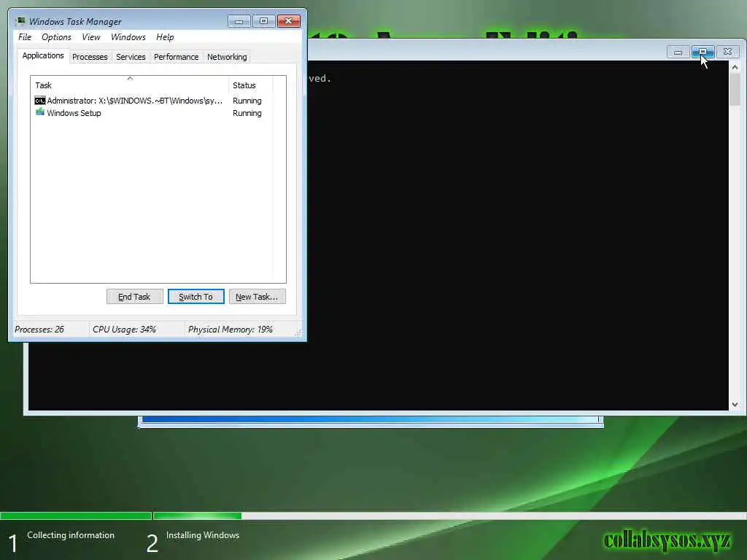Click Running status of Windows Setup

click(x=247, y=113)
